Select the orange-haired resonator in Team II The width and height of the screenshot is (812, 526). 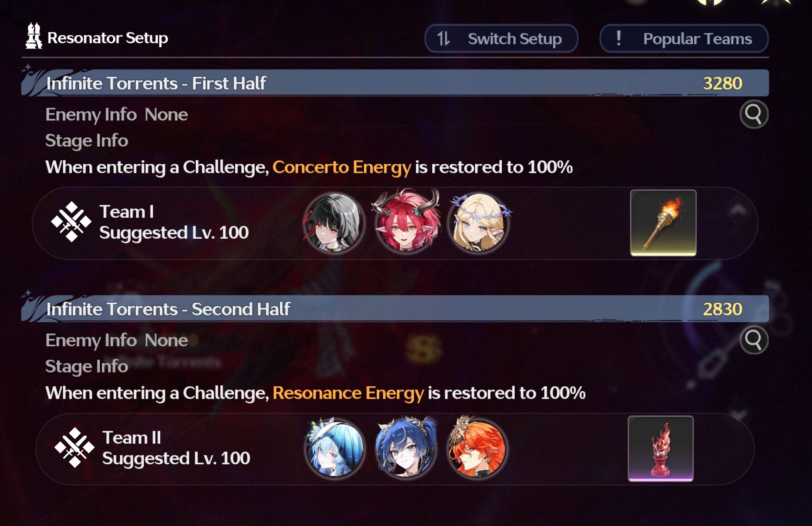[x=478, y=448]
